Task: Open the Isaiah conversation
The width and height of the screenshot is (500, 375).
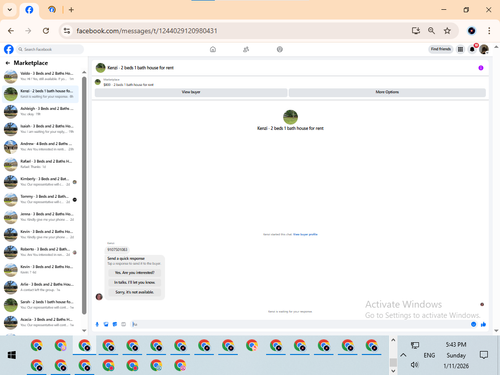Action: point(40,129)
